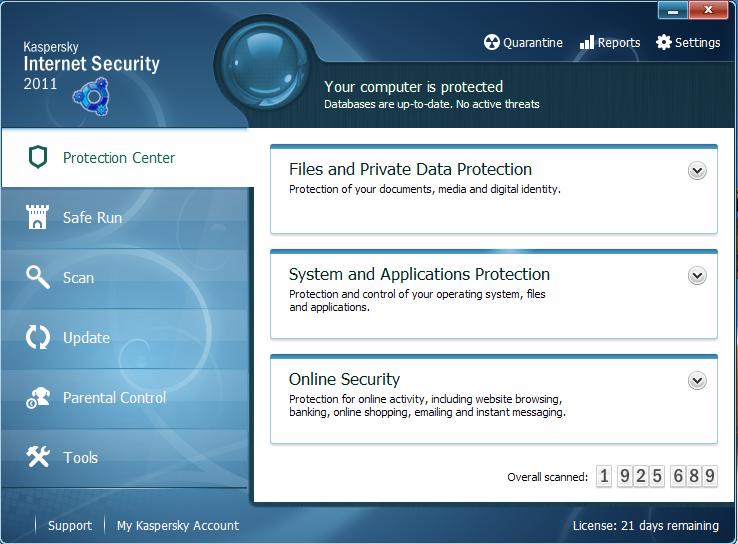The height and width of the screenshot is (544, 738).
Task: Click the Online Security heading
Action: 345,379
